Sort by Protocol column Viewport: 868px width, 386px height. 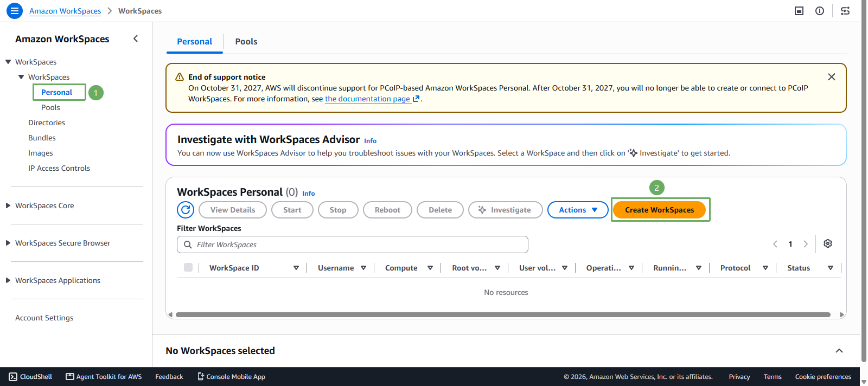coord(765,268)
